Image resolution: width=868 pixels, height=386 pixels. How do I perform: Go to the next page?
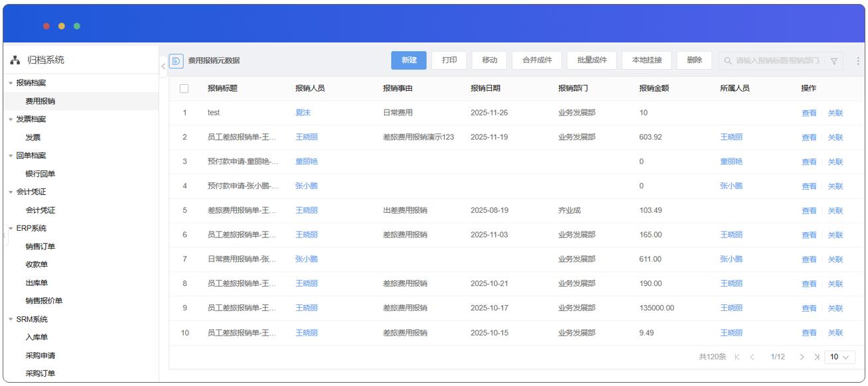802,357
